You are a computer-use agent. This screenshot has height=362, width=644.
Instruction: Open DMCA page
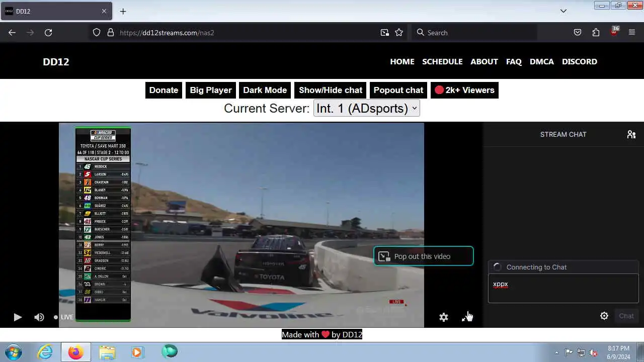[542, 61]
